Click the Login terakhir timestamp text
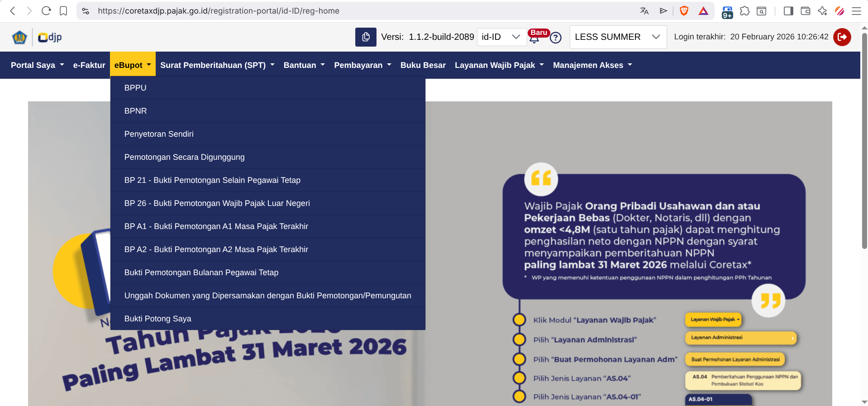This screenshot has height=406, width=868. (x=751, y=37)
